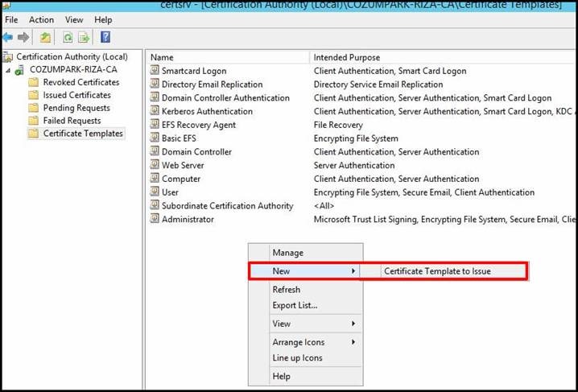Screen dimensions: 578x392
Task: Open the Help menu in menu bar
Action: 103,20
